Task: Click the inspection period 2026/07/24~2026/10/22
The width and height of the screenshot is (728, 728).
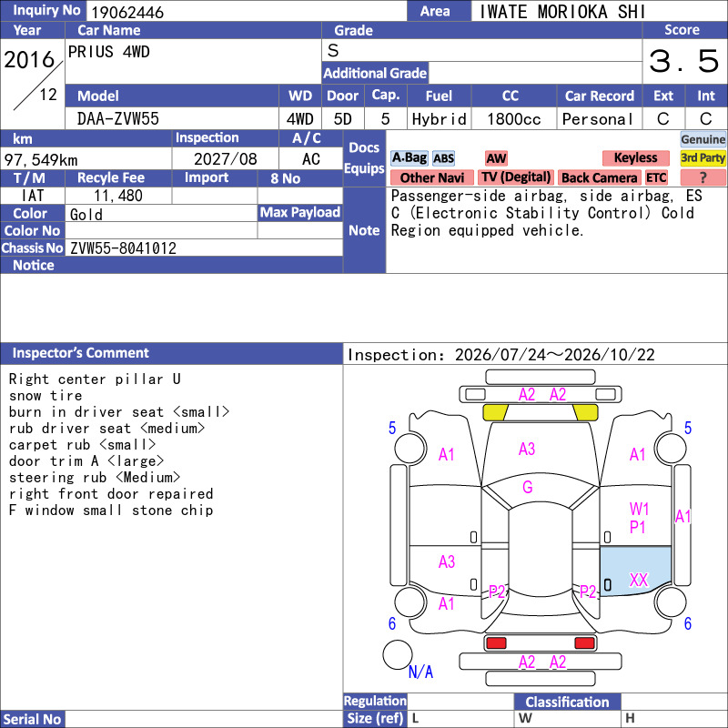Action: point(554,355)
